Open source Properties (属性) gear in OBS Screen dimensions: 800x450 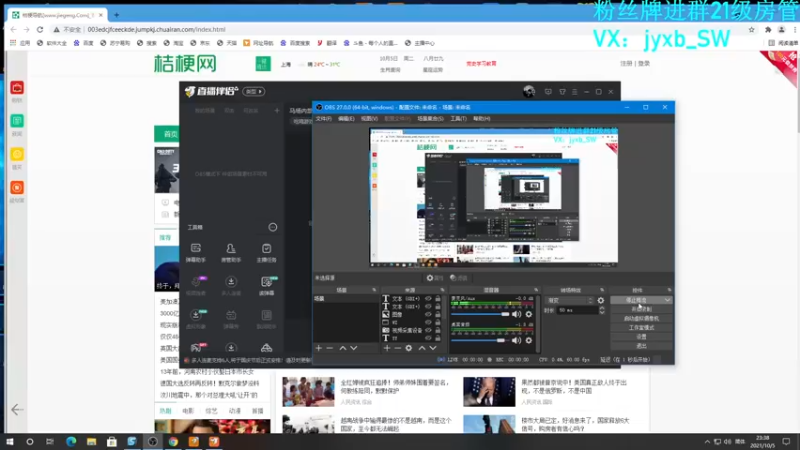click(x=435, y=278)
